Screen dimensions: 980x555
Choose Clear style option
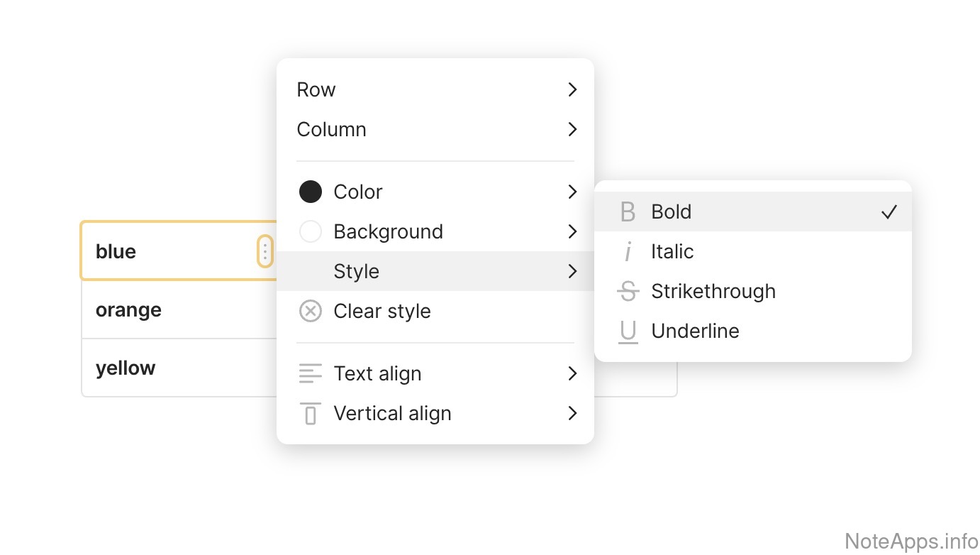(382, 312)
